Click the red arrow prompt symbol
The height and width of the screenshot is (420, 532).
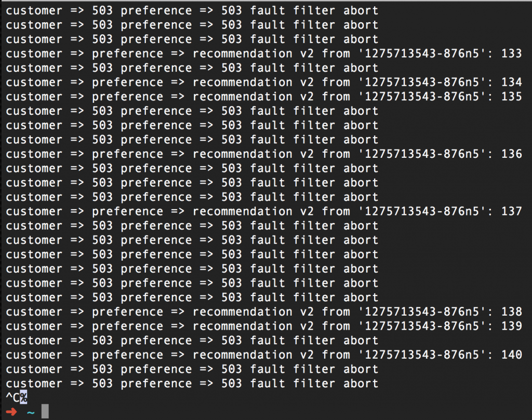(11, 412)
